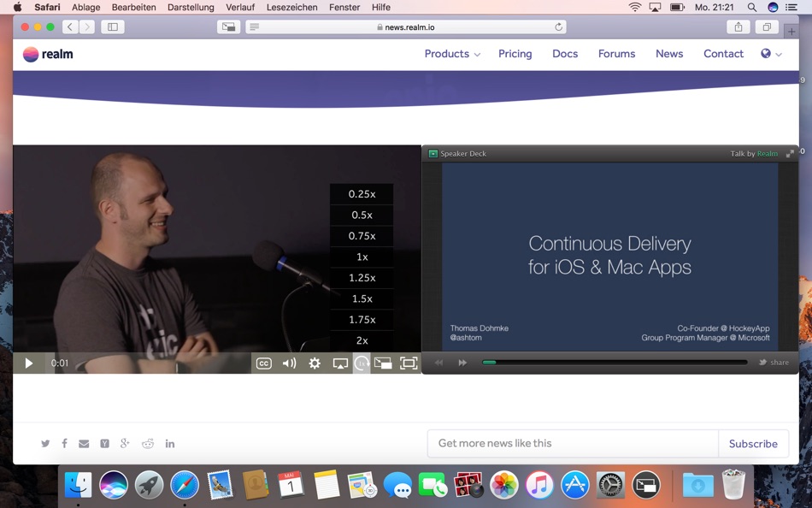Mute the video audio

pos(290,363)
